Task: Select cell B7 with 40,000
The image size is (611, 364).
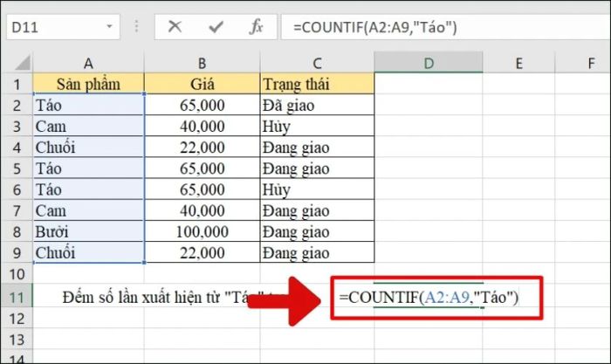Action: (202, 210)
